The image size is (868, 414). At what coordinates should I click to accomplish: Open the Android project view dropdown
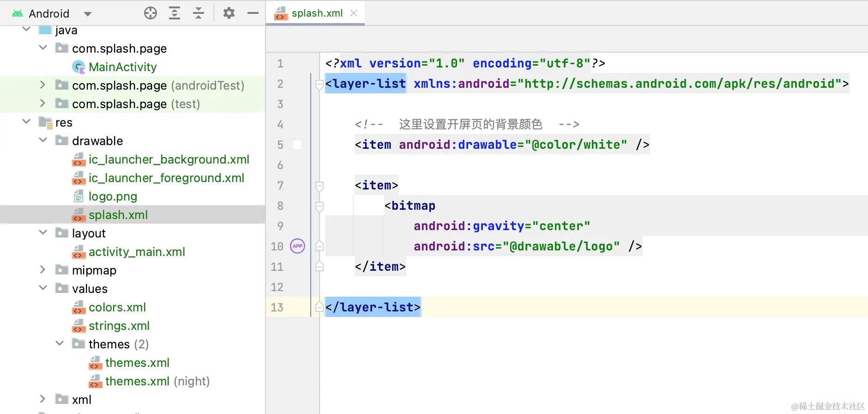coord(88,14)
